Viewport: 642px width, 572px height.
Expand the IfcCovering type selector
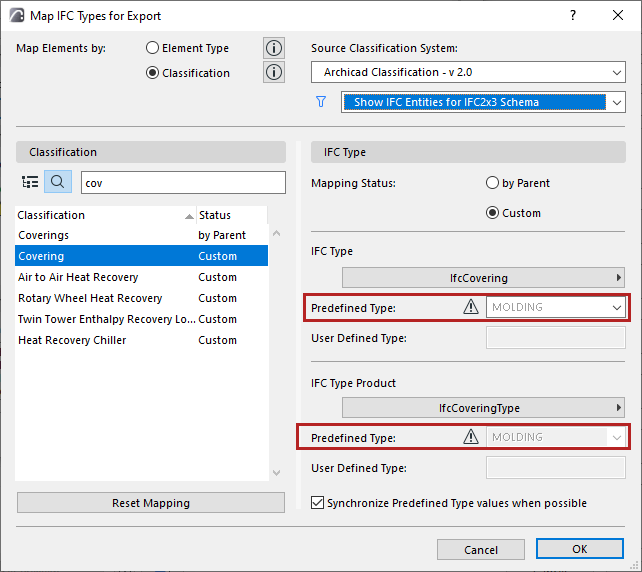pos(485,278)
